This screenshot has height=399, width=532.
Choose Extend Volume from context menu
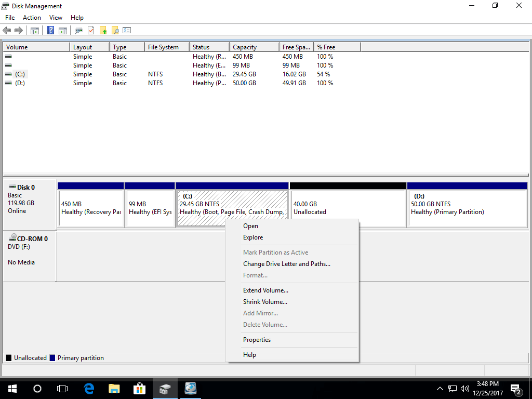(x=265, y=290)
